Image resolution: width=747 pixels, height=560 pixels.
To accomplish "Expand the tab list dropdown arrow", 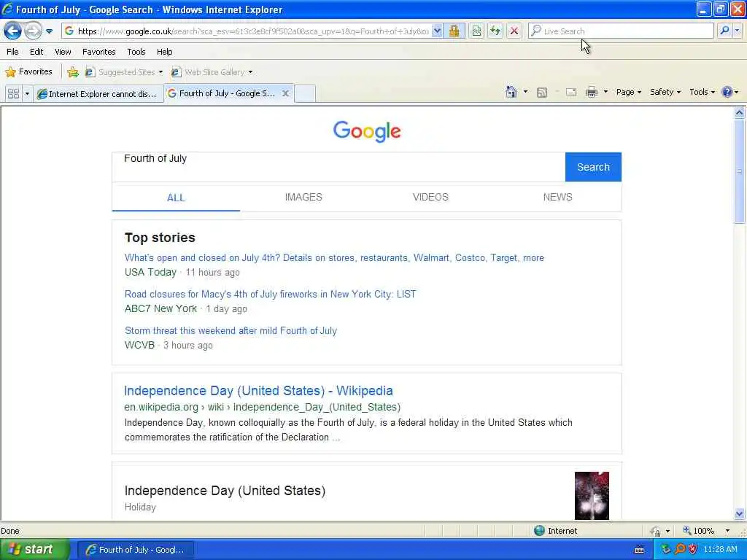I will point(27,93).
